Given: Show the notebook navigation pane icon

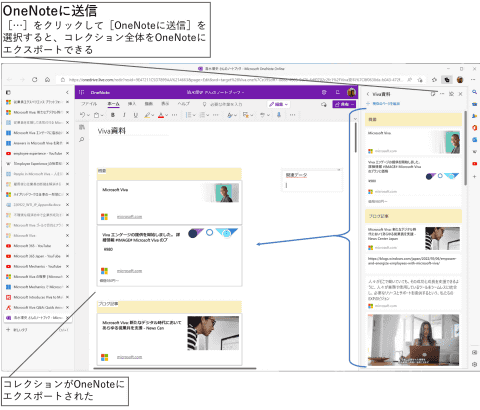Looking at the screenshot, I should [x=82, y=127].
